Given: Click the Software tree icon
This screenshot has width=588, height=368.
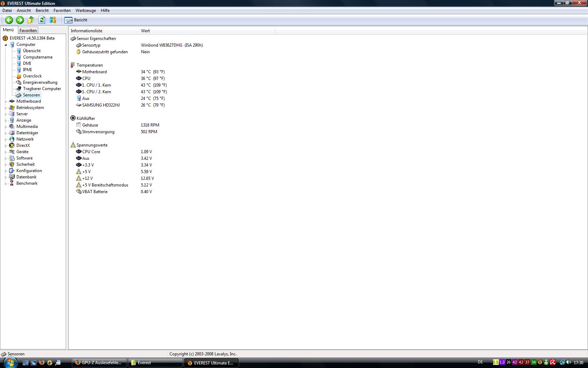Looking at the screenshot, I should coord(12,158).
